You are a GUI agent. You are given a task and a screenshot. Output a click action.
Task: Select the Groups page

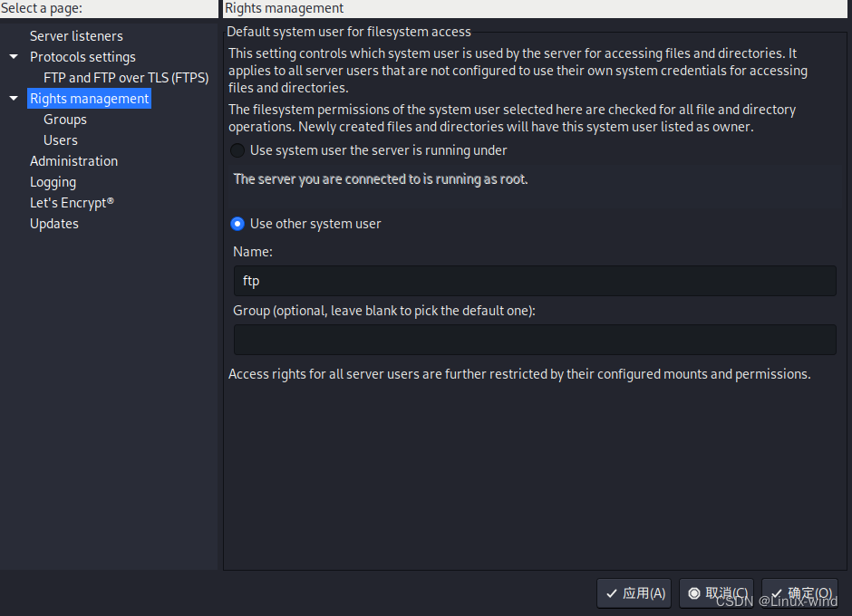coord(64,119)
